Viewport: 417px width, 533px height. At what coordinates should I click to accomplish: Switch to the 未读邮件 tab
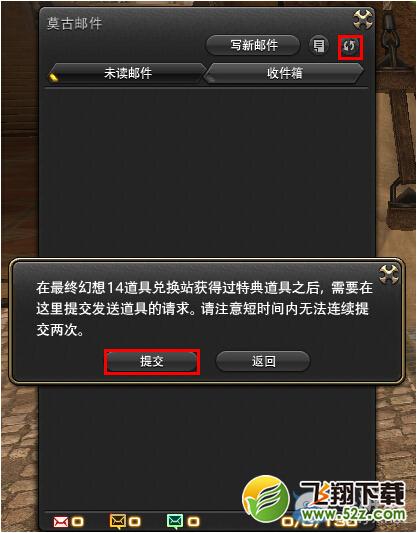point(126,73)
